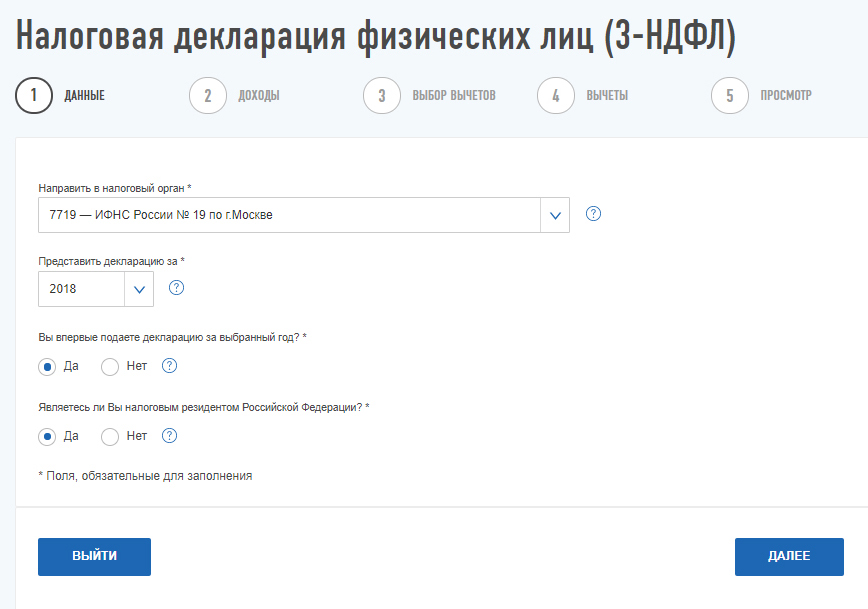Open the declaration year dropdown arrow
The height and width of the screenshot is (609, 868).
(x=139, y=289)
